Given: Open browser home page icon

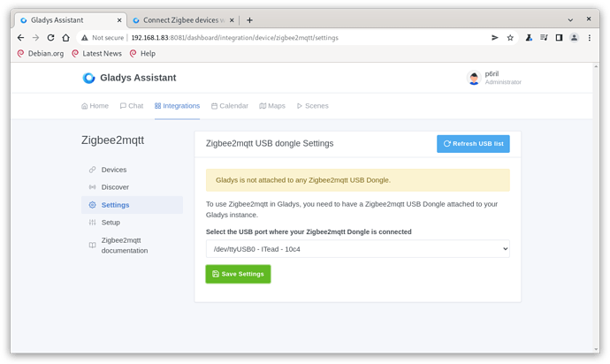Looking at the screenshot, I should point(65,38).
